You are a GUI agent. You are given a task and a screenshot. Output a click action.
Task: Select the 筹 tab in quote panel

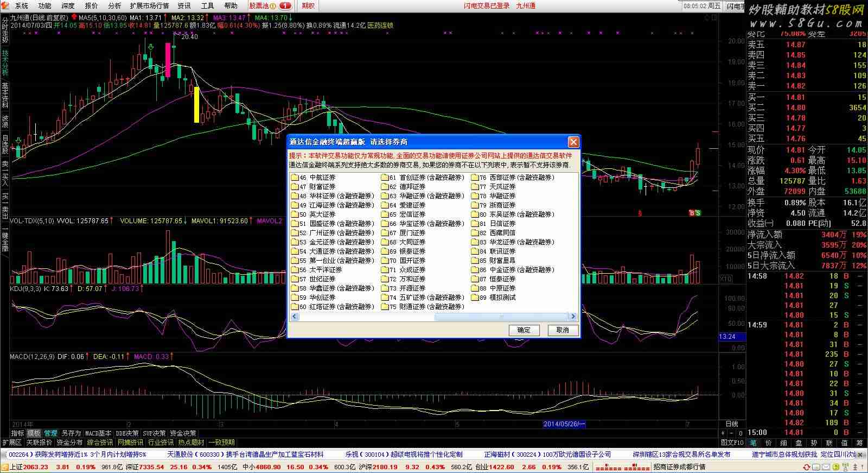coord(859,443)
